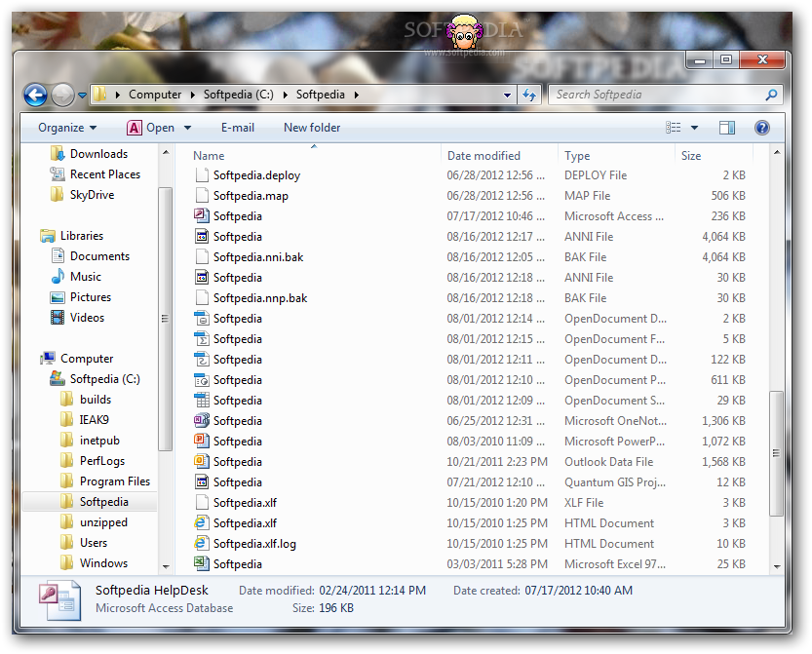
Task: Expand the arrow after Computer breadcrumb
Action: tap(193, 96)
